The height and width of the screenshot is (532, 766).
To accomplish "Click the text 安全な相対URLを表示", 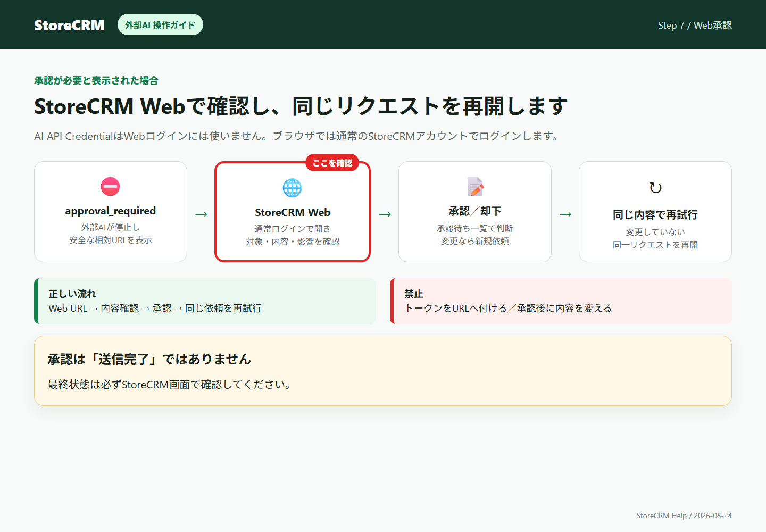I will click(111, 240).
